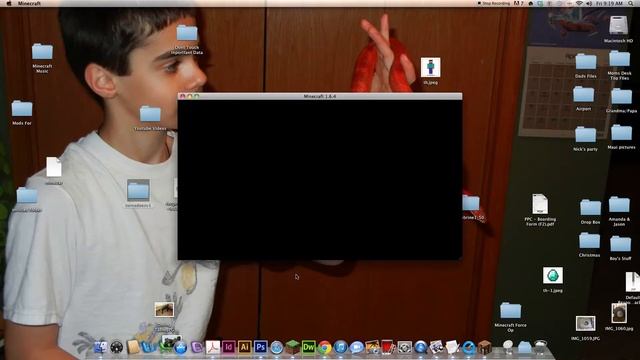Open iTunes from the dock
This screenshot has width=640, height=360.
(x=340, y=347)
